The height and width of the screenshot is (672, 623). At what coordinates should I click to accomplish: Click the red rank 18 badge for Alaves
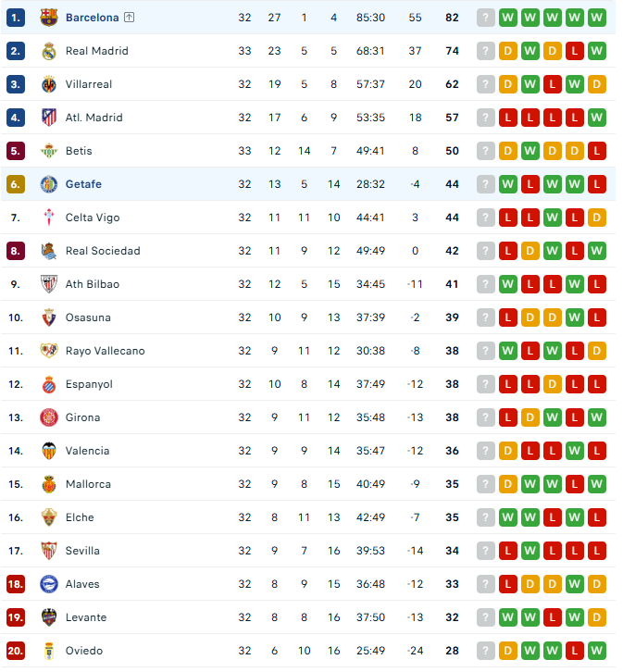pyautogui.click(x=15, y=584)
